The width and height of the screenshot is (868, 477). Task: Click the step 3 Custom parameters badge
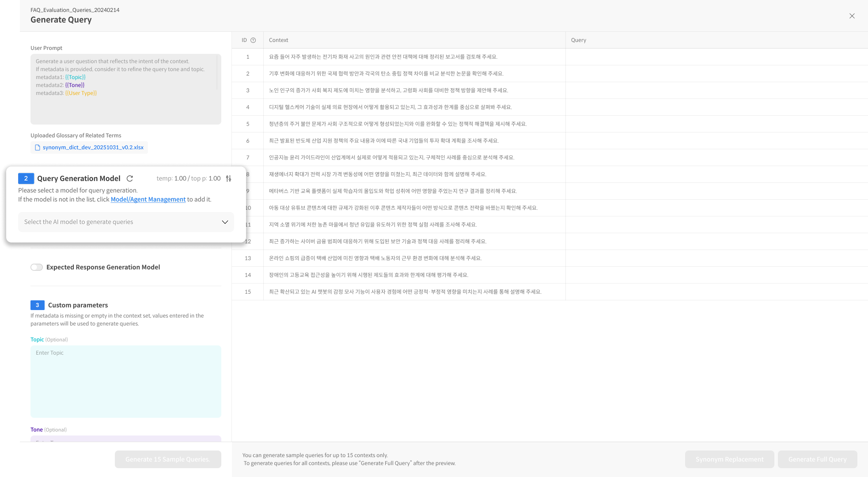coord(37,305)
